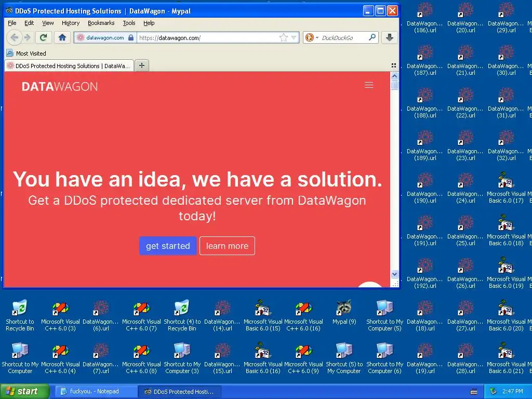Open the Downloads arrow button

point(390,37)
